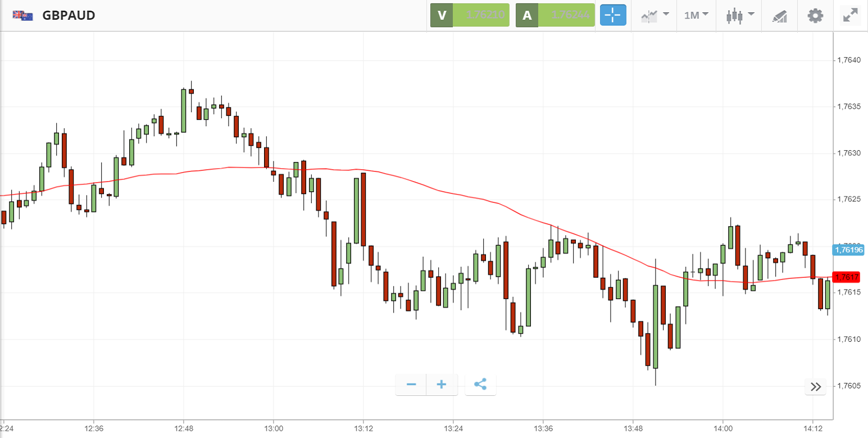The height and width of the screenshot is (438, 868).
Task: Click the A buy price button
Action: [555, 15]
